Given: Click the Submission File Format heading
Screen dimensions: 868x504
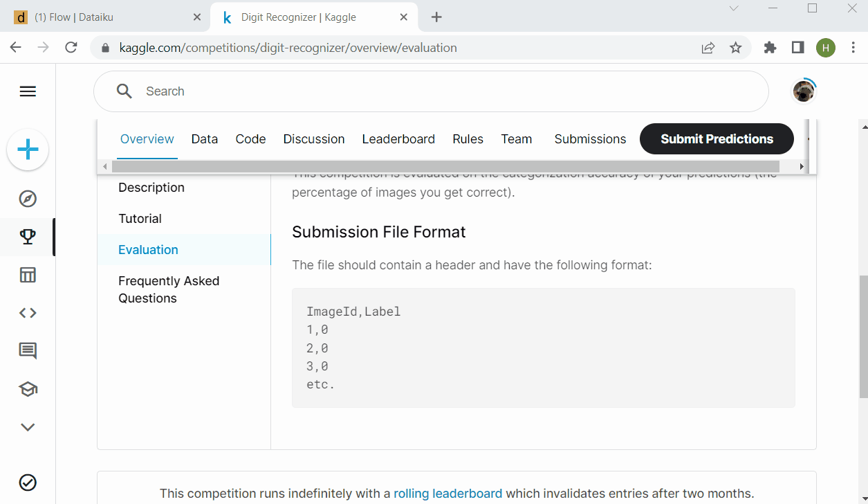Looking at the screenshot, I should click(x=379, y=232).
